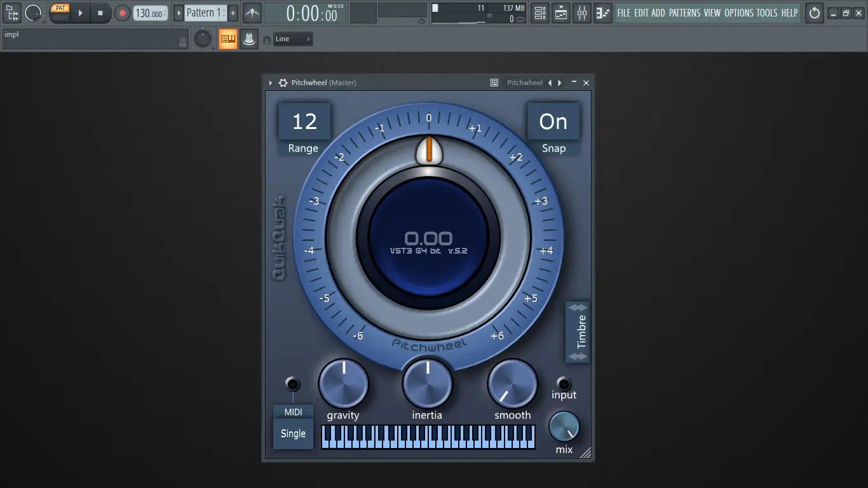Open the Playlist window
868x488 pixels.
(560, 13)
